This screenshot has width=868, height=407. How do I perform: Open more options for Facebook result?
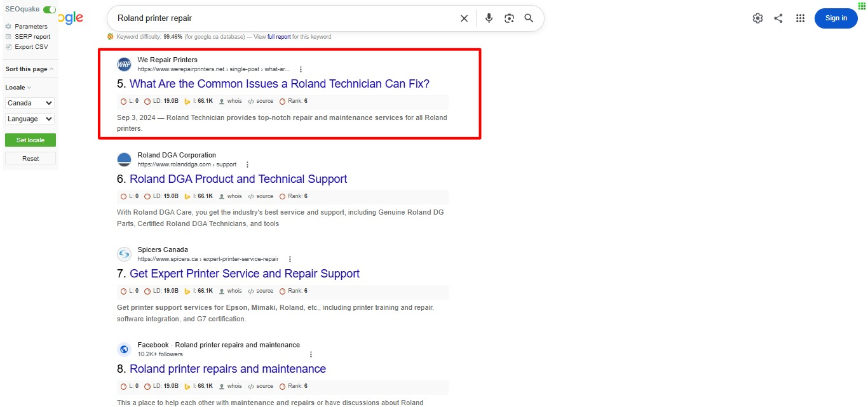coord(311,354)
